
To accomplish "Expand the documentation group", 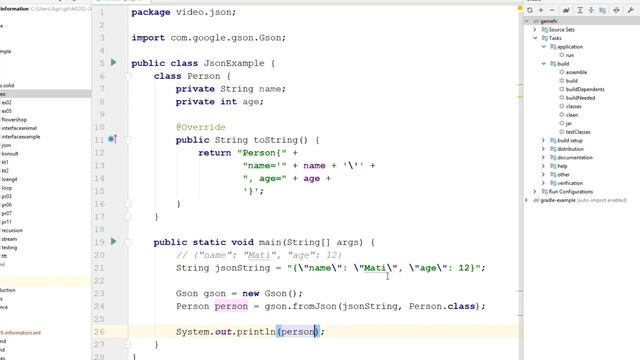I will 544,158.
